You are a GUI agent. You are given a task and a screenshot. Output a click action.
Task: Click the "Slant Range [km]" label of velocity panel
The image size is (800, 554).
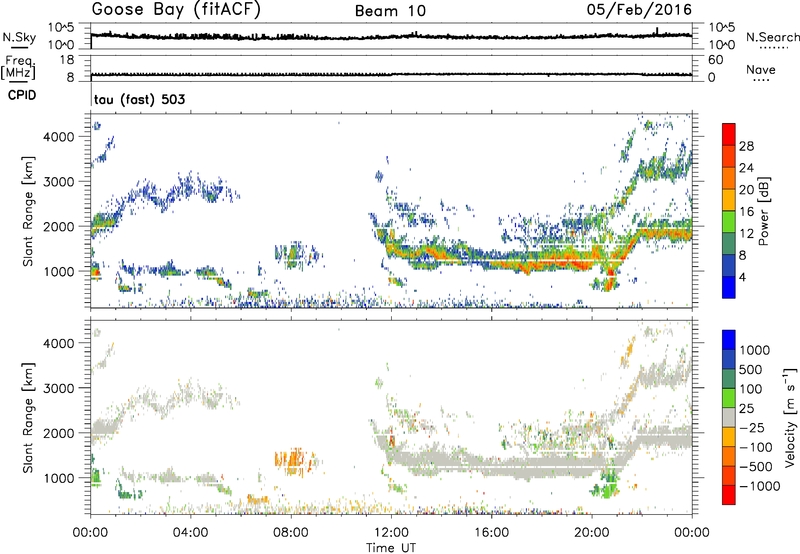28,418
